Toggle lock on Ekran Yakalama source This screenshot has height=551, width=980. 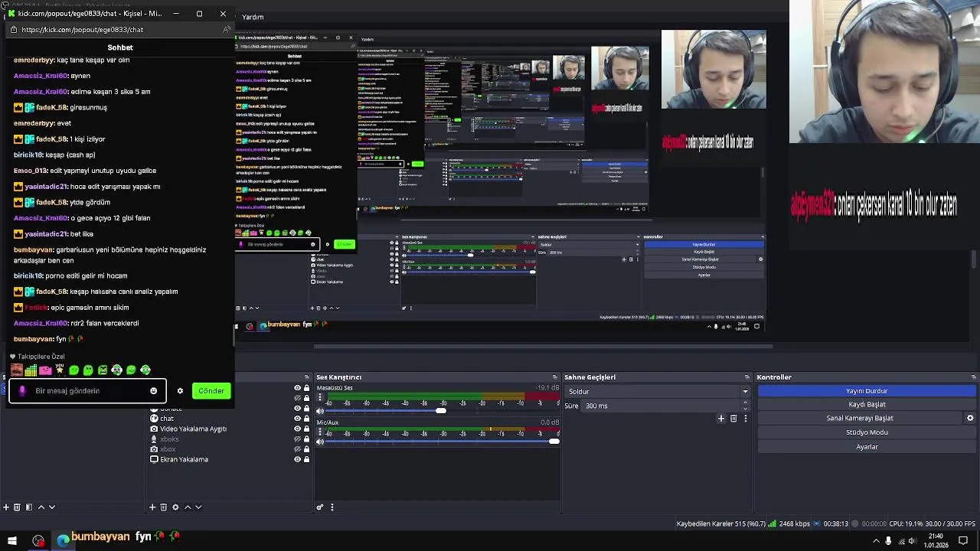[x=307, y=459]
